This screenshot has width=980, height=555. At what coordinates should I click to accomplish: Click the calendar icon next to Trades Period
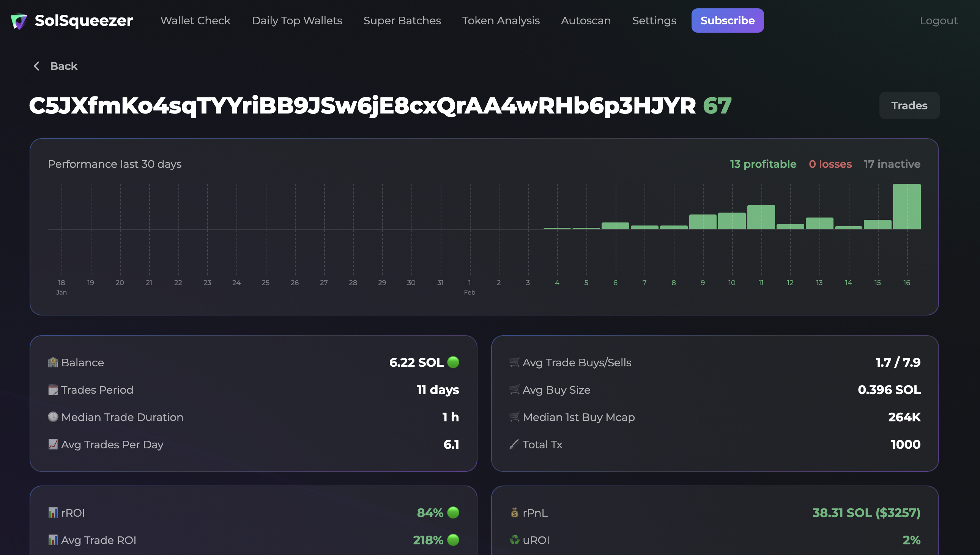click(x=54, y=389)
